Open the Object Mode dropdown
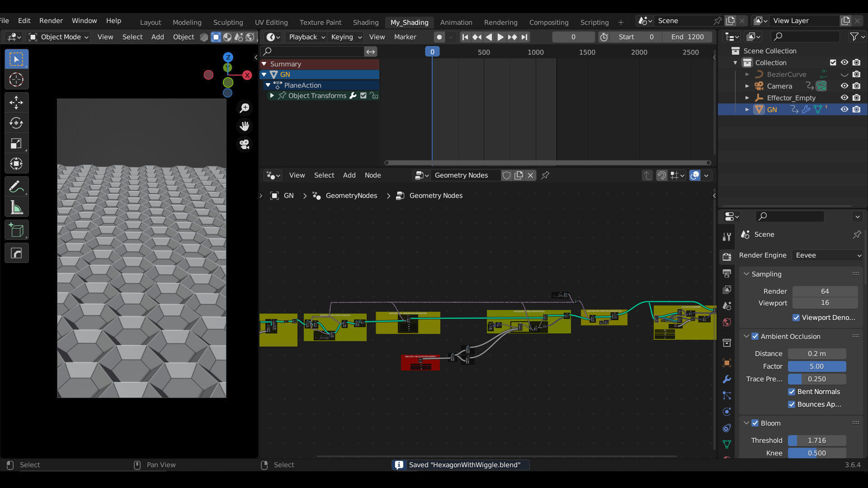868x488 pixels. click(x=58, y=37)
